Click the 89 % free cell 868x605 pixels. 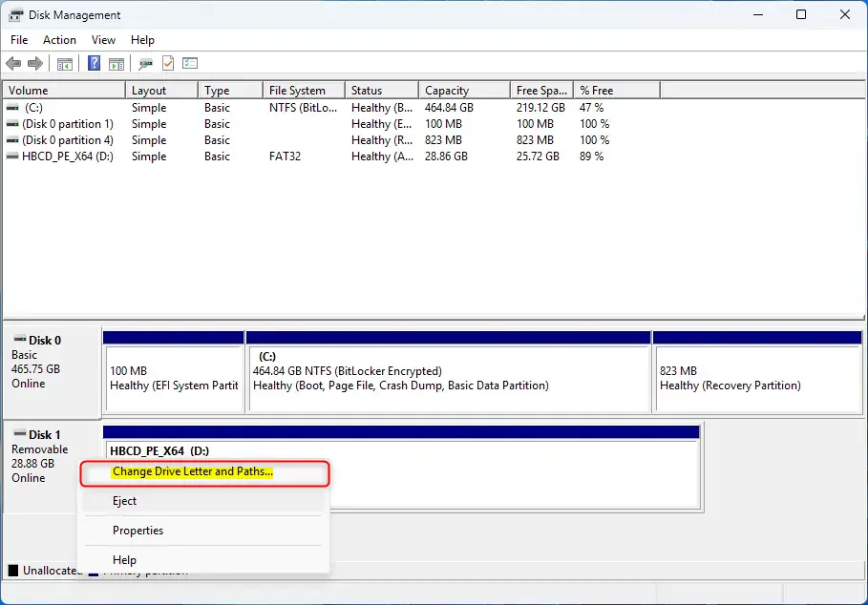pyautogui.click(x=591, y=156)
